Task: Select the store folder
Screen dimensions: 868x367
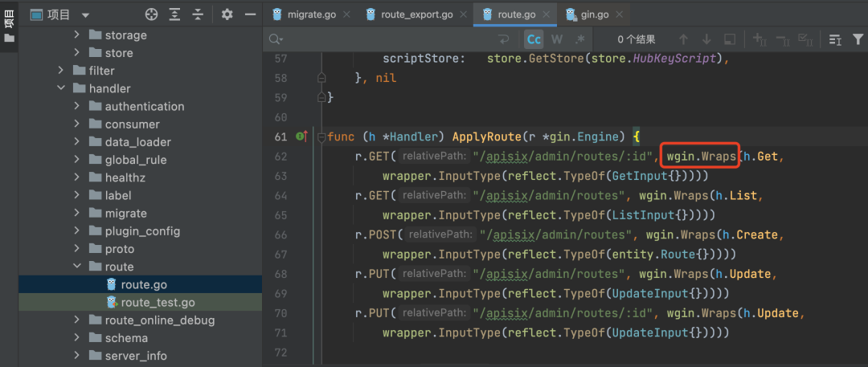Action: [x=119, y=53]
